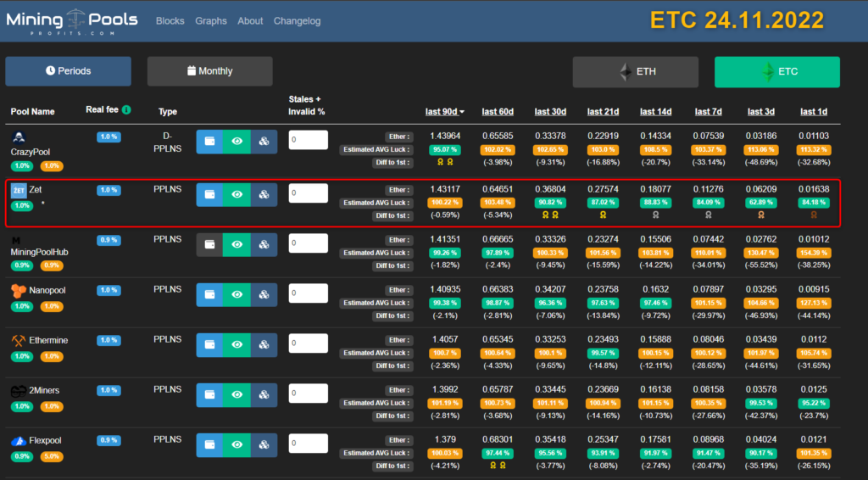The image size is (868, 480).
Task: Sort by the last 90d column header
Action: coord(445,112)
